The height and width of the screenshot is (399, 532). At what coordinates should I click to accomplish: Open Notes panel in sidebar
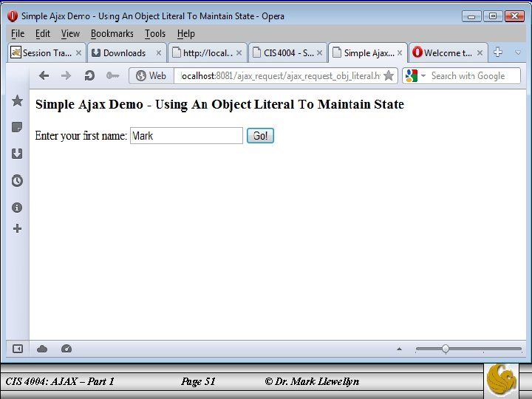[17, 127]
